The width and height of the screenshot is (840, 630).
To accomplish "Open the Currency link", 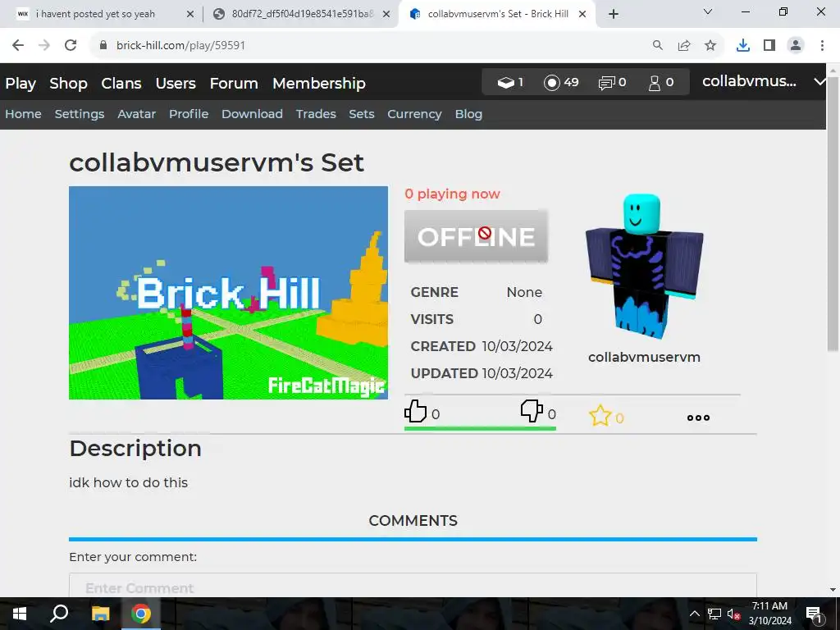I will click(414, 114).
